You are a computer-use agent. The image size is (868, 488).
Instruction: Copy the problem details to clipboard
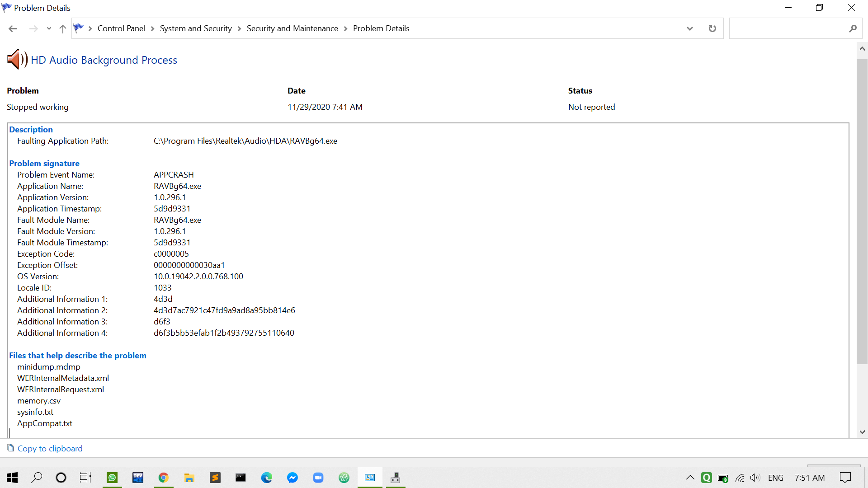tap(50, 448)
